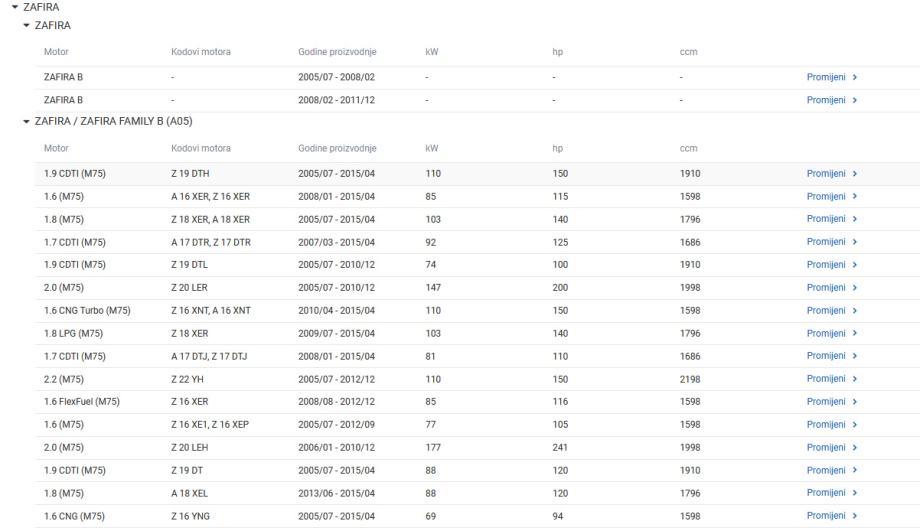Click engine code 'Z 16 XNT, A 16 XNT'
Screen dimensions: 920x531
(211, 310)
